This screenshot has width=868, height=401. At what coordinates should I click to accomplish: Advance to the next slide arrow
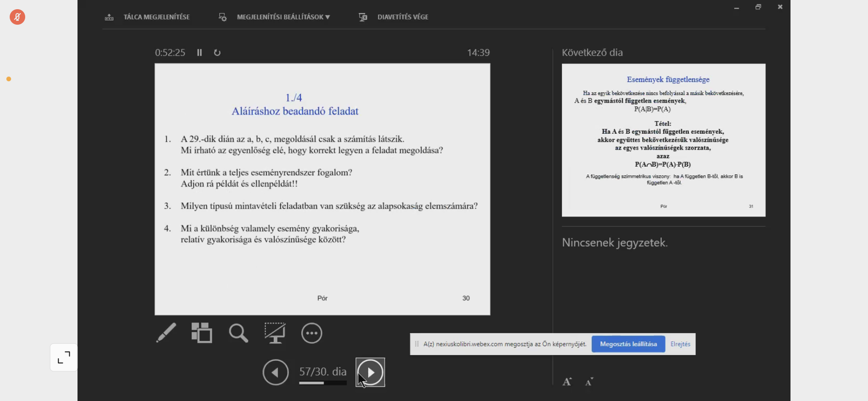pos(371,372)
